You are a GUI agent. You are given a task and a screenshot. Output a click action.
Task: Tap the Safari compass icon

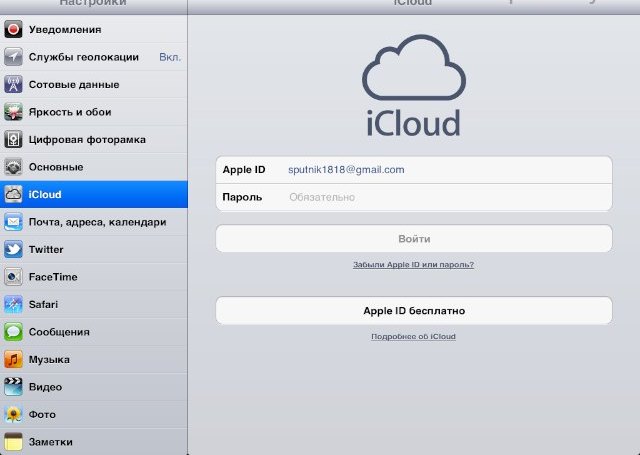click(13, 304)
